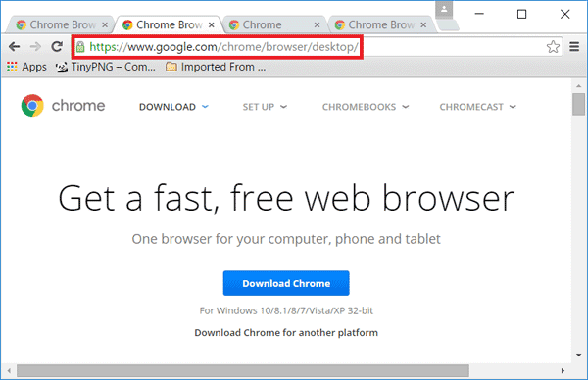
Task: Expand the CHROMEBOOKS dropdown menu
Action: [x=366, y=107]
